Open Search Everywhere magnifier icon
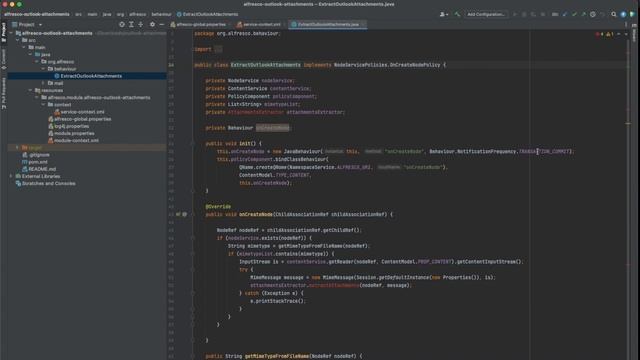Screen dimensions: 640x360 (x=614, y=14)
